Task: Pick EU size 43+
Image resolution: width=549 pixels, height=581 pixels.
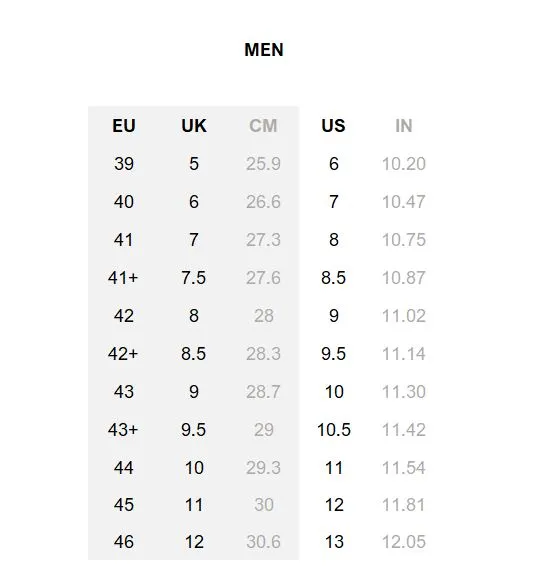Action: point(123,430)
